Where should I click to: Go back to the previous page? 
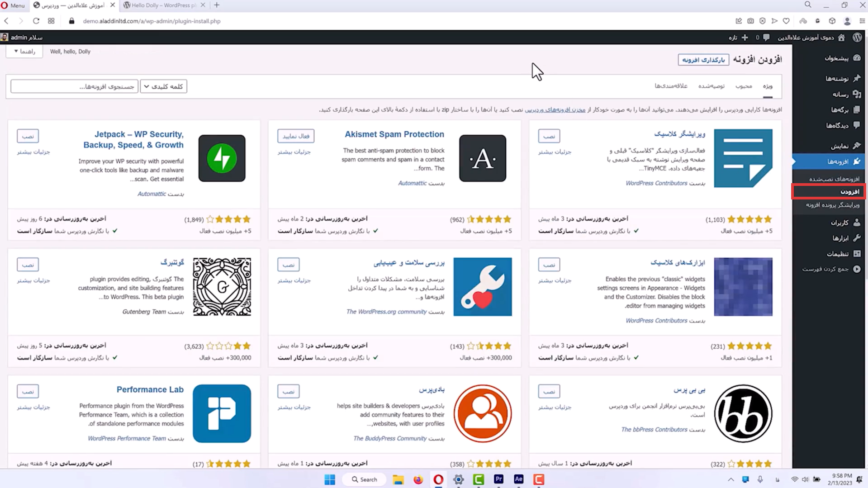coord(6,21)
